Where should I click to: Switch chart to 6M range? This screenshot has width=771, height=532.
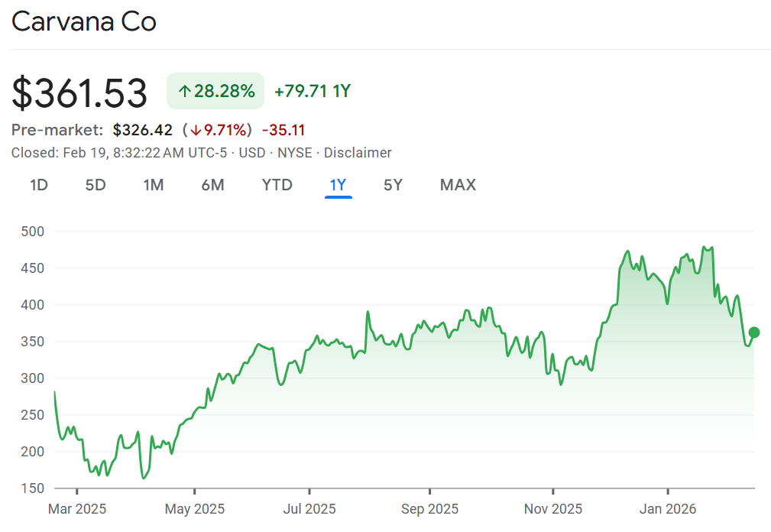pyautogui.click(x=212, y=185)
